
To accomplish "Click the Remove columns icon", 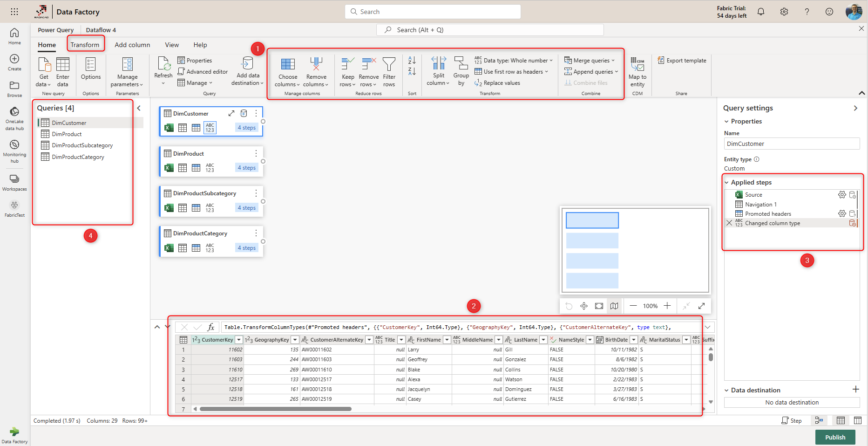I will 316,65.
